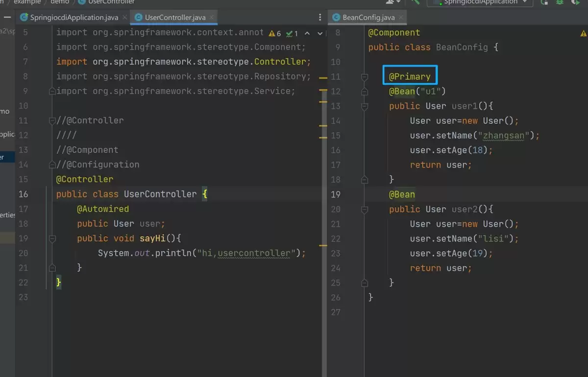588x377 pixels.
Task: Collapse the sayHi method using the fold marker
Action: coord(52,238)
